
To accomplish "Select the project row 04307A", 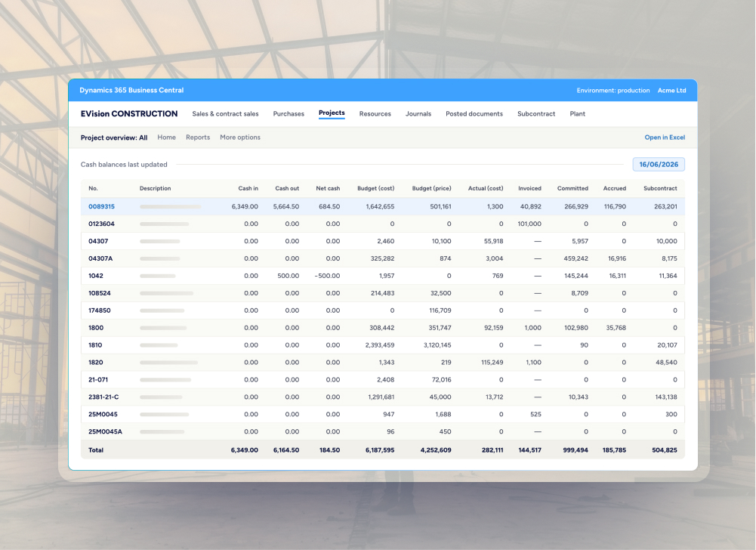I will 383,258.
